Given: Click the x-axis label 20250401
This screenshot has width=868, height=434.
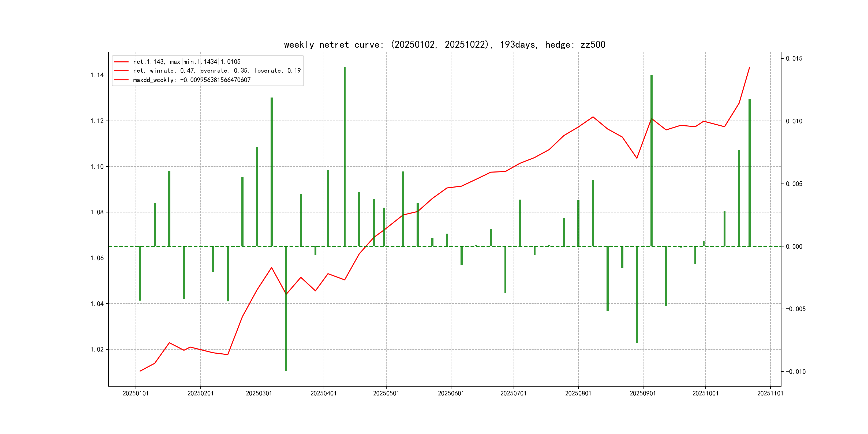Looking at the screenshot, I should point(323,394).
